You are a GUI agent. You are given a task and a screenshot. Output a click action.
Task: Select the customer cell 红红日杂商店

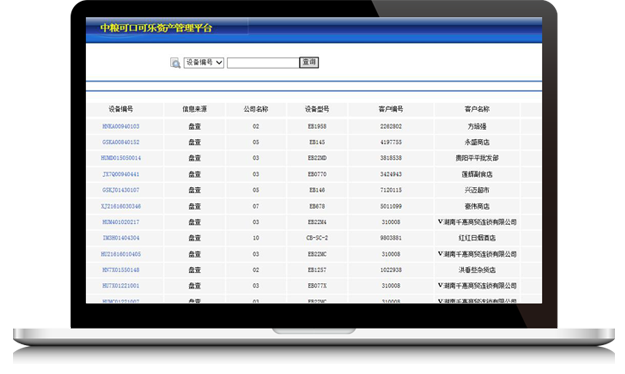(477, 238)
